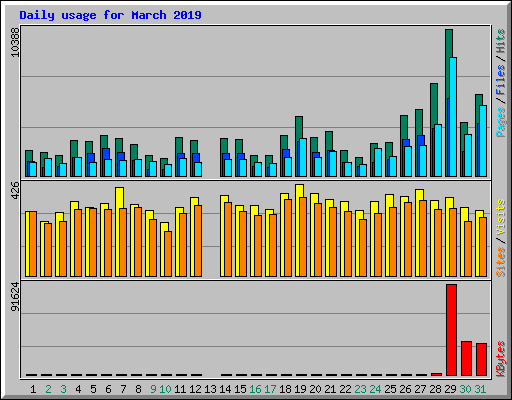
Task: Click the empty day 13 label on axis
Action: [x=210, y=389]
